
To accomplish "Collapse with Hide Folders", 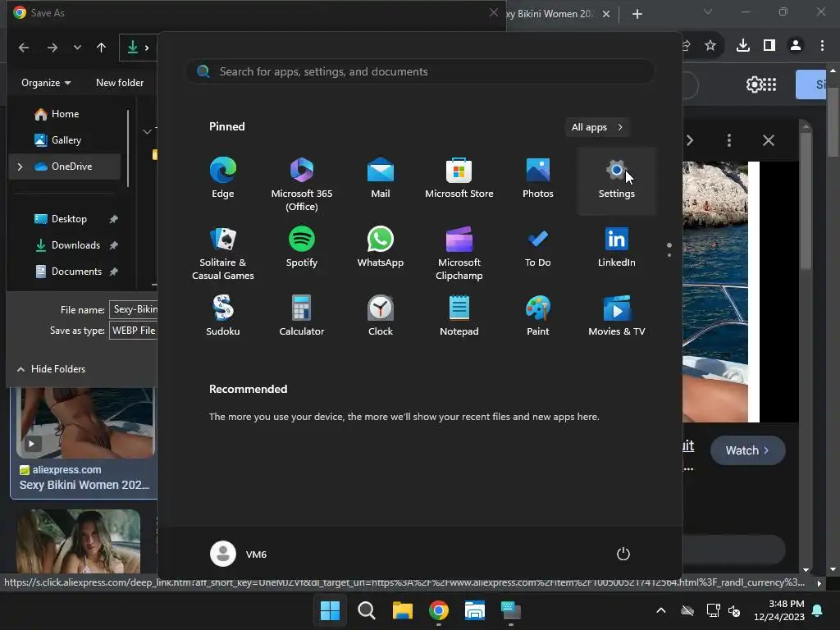I will click(x=52, y=369).
